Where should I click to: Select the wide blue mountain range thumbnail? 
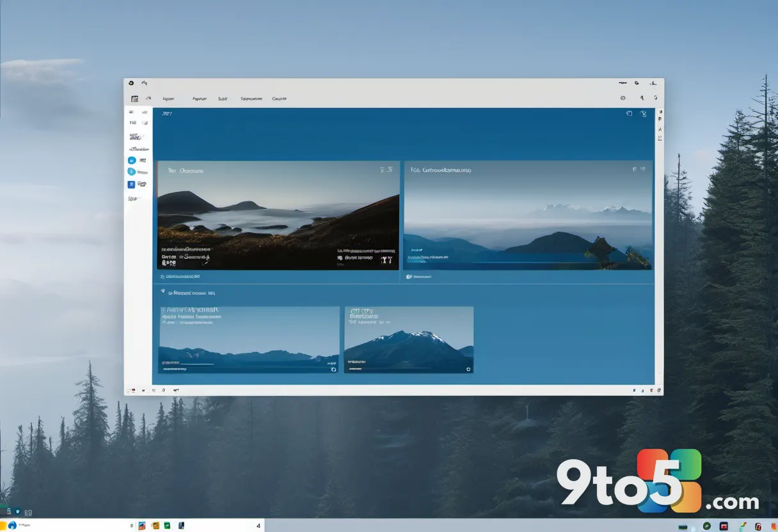pyautogui.click(x=250, y=340)
